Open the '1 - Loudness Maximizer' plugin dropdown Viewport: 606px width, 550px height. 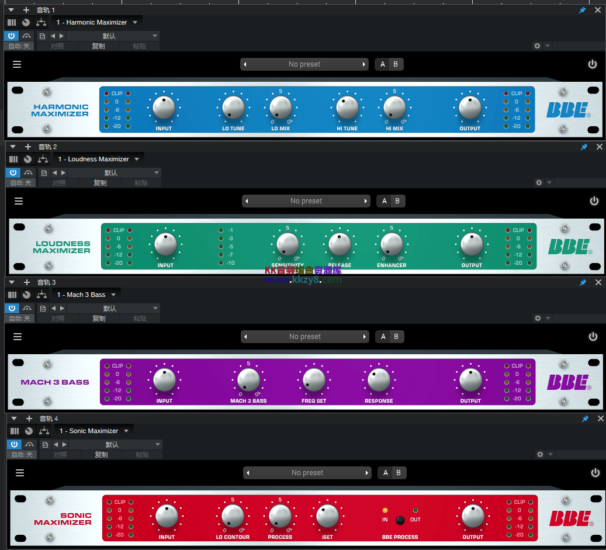pos(98,159)
